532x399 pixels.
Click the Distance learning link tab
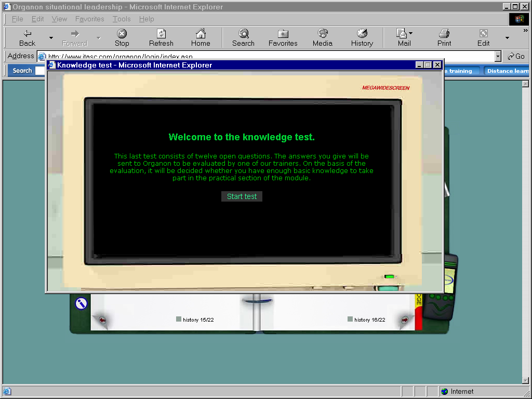tap(507, 71)
